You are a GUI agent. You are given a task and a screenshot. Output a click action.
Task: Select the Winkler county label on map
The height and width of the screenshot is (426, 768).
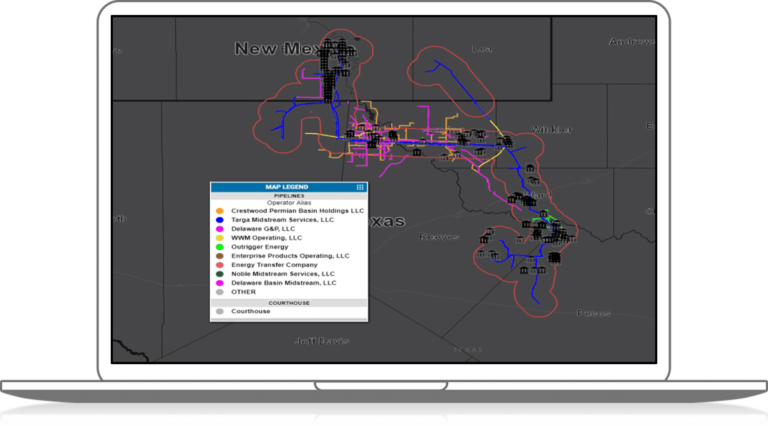pyautogui.click(x=550, y=130)
